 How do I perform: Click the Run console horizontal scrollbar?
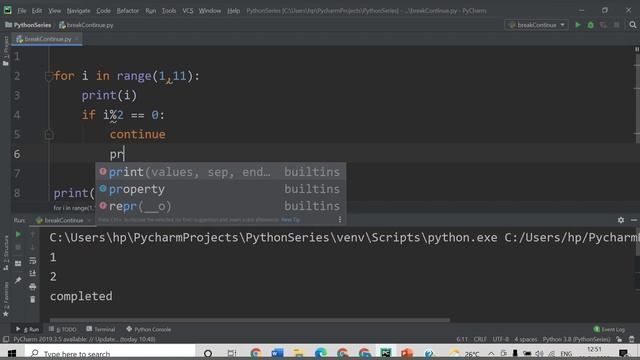(250, 320)
